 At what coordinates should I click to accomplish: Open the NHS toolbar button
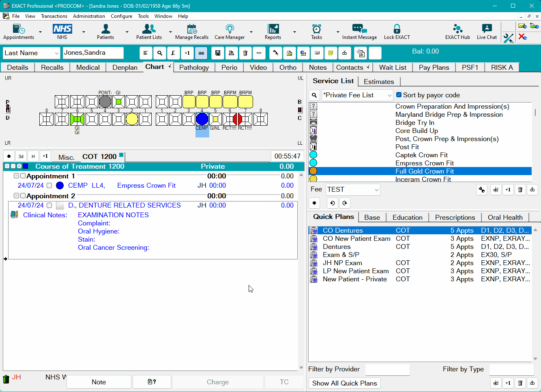tap(62, 32)
